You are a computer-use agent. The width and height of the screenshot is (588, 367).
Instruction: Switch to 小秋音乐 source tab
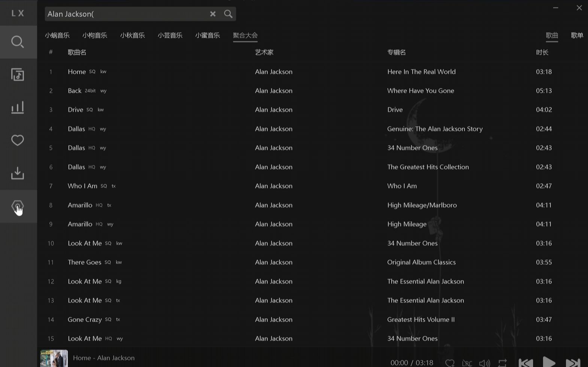pos(133,35)
